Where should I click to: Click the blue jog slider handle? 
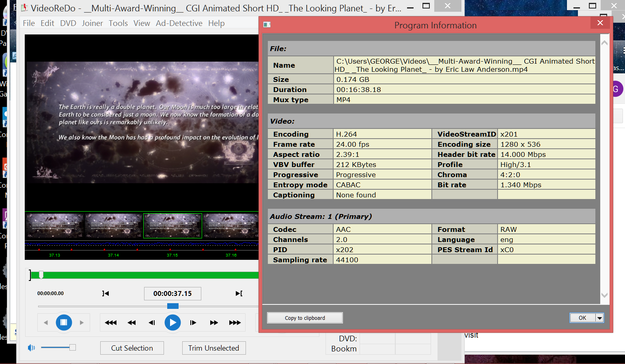173,306
